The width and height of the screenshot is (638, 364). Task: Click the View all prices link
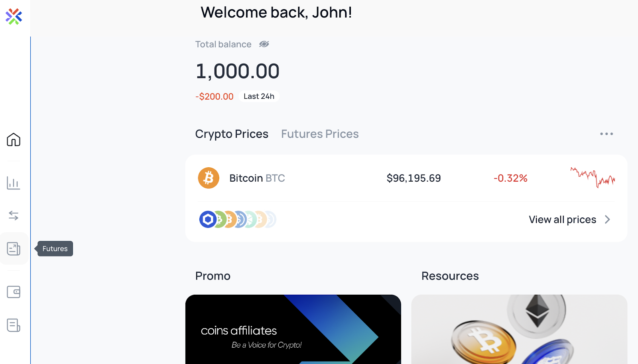(x=562, y=219)
